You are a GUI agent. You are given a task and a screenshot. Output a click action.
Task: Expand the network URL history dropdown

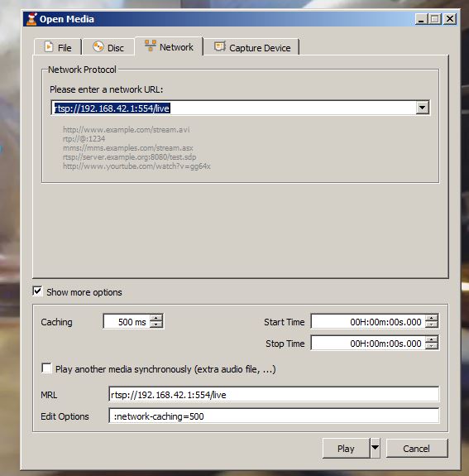(x=423, y=108)
